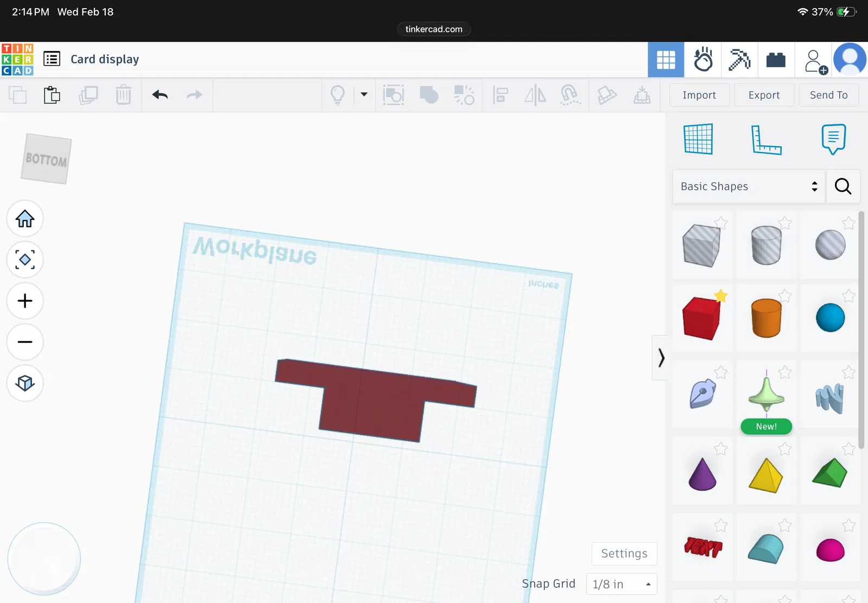Open the Snap Grid 1/8 in dropdown
868x603 pixels.
[x=622, y=584]
